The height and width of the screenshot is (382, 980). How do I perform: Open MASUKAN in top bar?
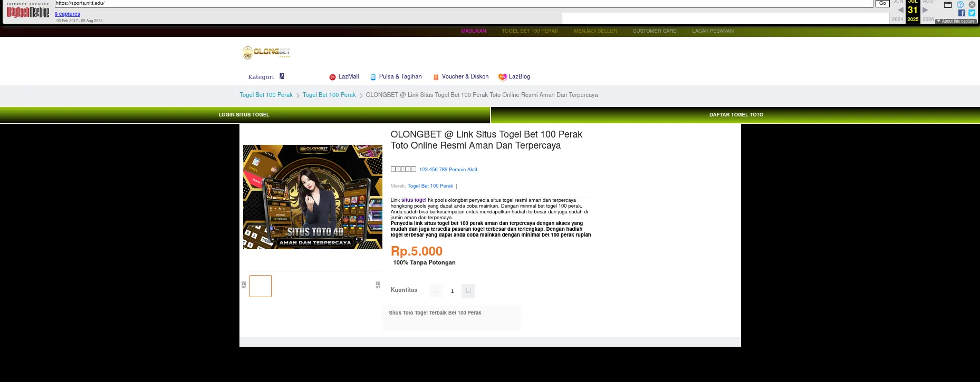pos(474,31)
